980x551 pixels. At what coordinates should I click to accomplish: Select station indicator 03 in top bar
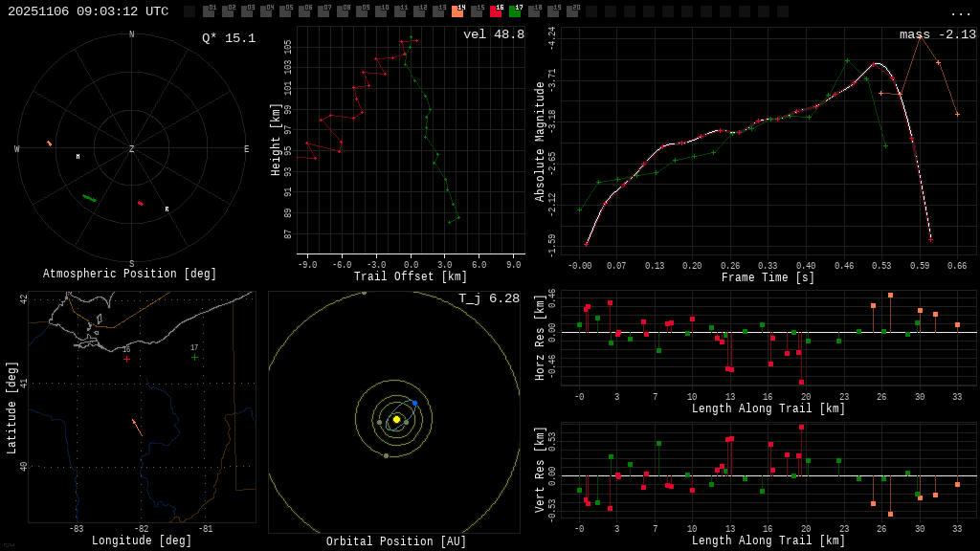click(247, 11)
